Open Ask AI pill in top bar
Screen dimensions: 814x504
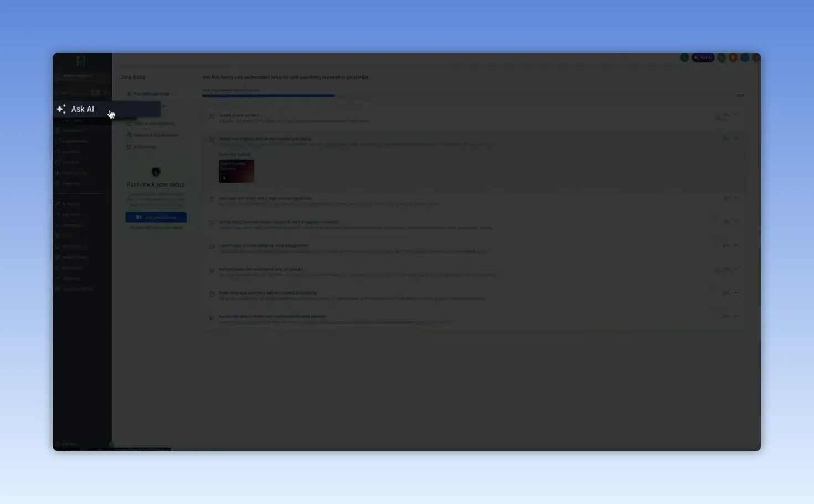(x=703, y=58)
